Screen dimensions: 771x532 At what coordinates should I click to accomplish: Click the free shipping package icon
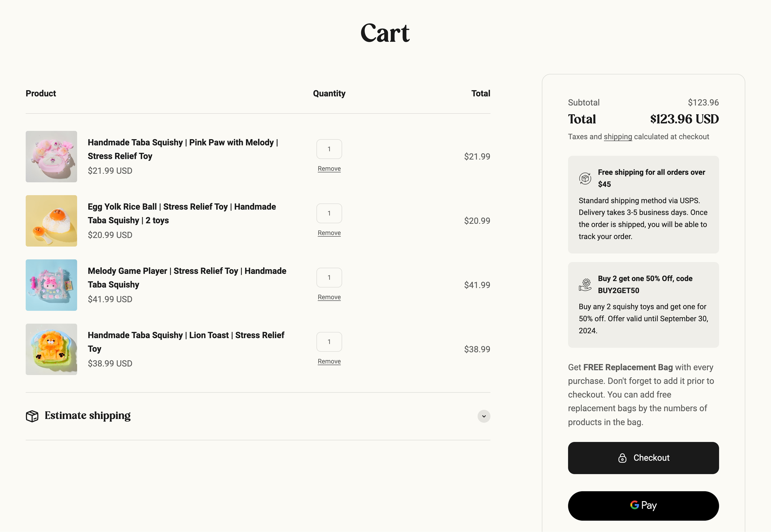click(x=585, y=178)
